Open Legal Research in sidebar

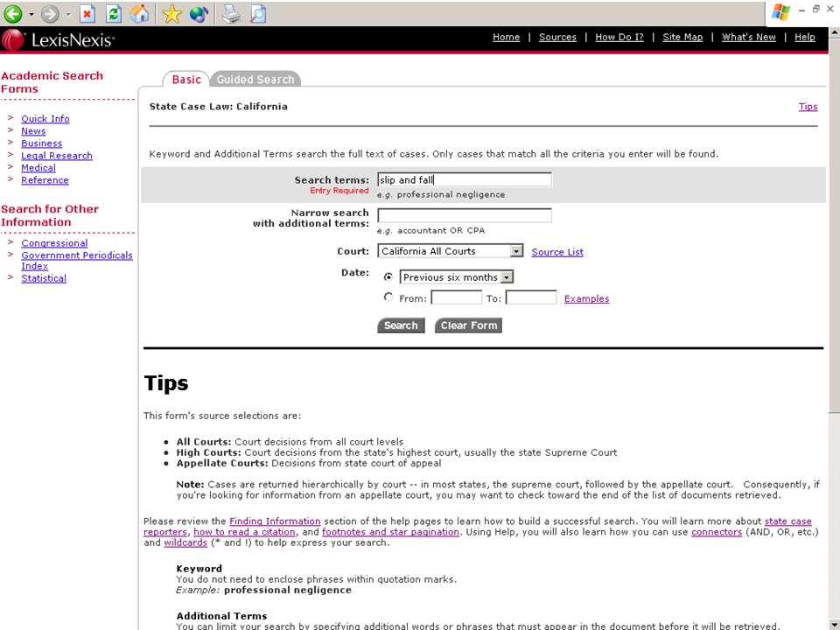[x=57, y=156]
